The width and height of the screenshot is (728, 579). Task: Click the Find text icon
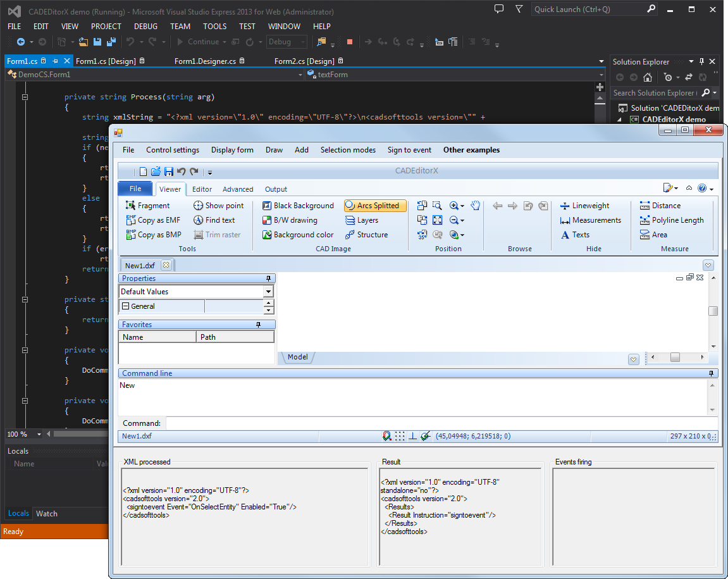tap(198, 220)
